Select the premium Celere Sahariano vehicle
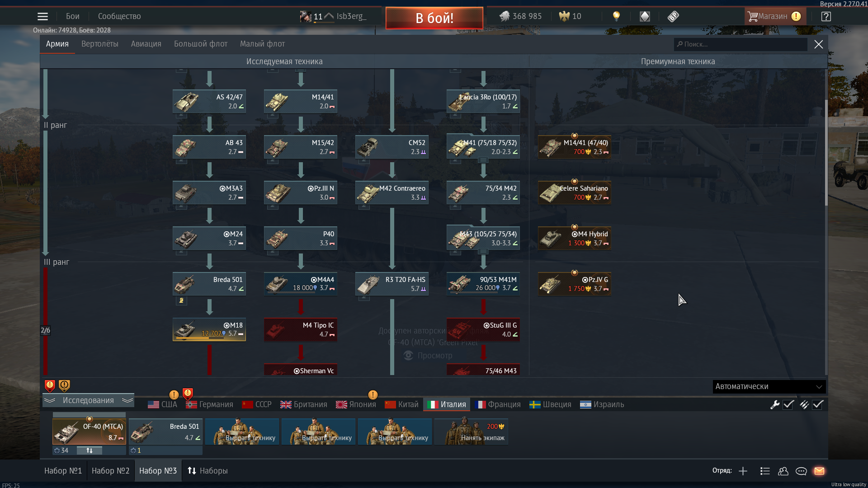 575,192
